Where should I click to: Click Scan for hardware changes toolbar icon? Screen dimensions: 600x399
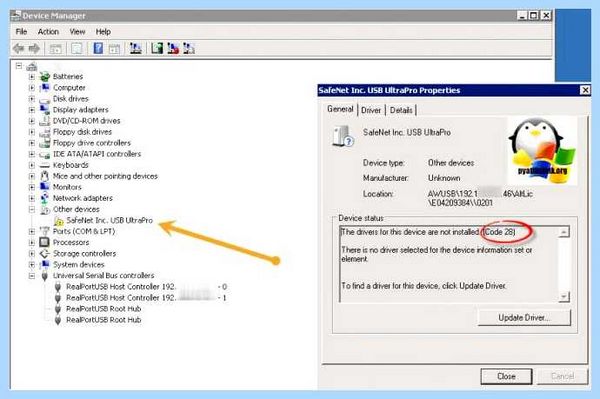(135, 48)
